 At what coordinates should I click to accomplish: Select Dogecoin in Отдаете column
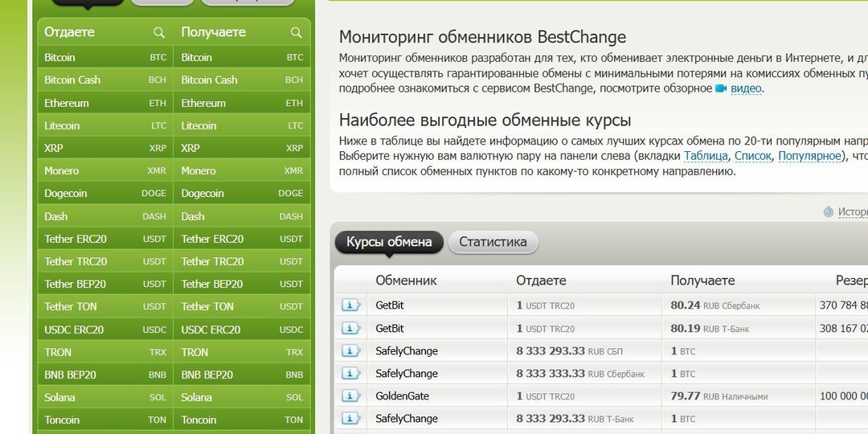[105, 194]
